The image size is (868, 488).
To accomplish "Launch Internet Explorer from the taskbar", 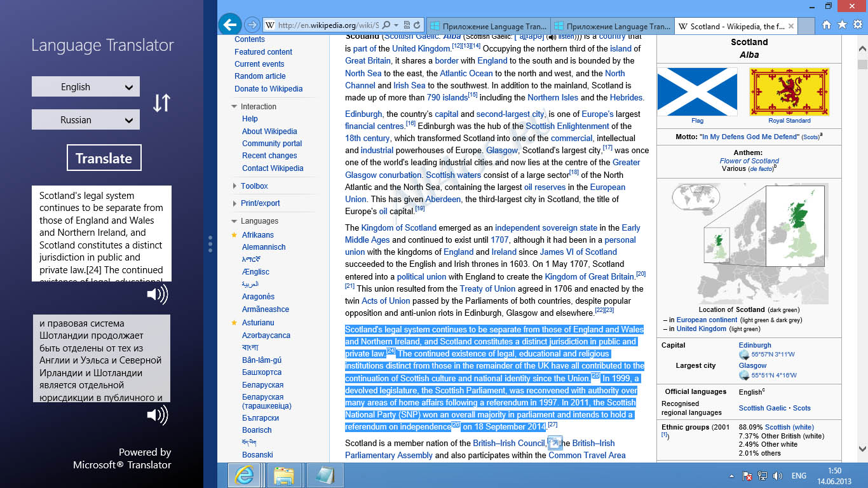I will [x=244, y=475].
